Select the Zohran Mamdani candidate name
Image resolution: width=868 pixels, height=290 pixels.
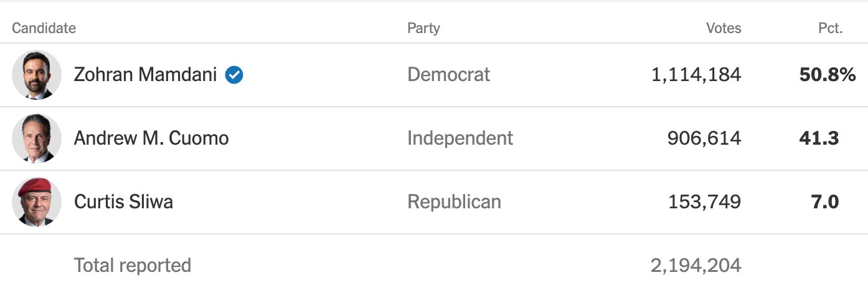146,75
